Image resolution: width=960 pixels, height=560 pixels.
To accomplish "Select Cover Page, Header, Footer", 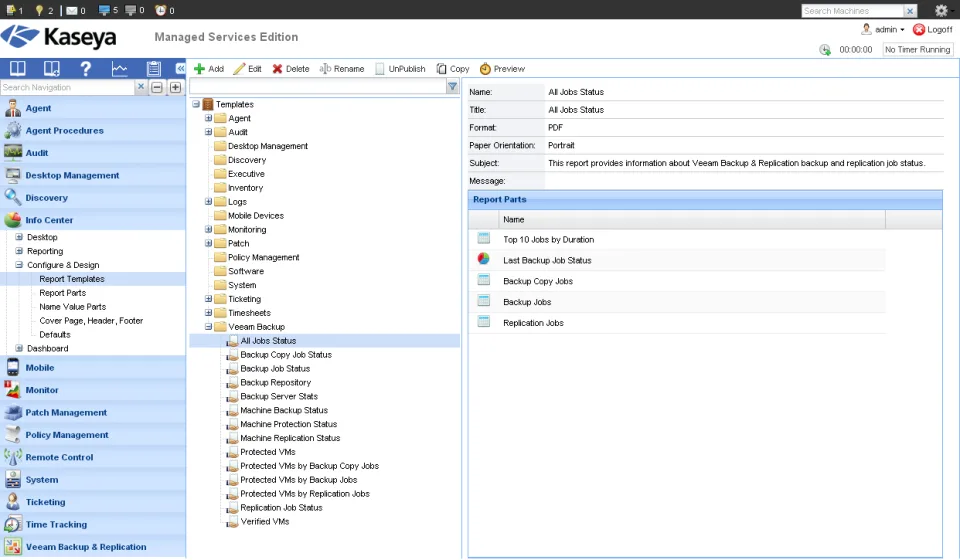I will tap(91, 321).
